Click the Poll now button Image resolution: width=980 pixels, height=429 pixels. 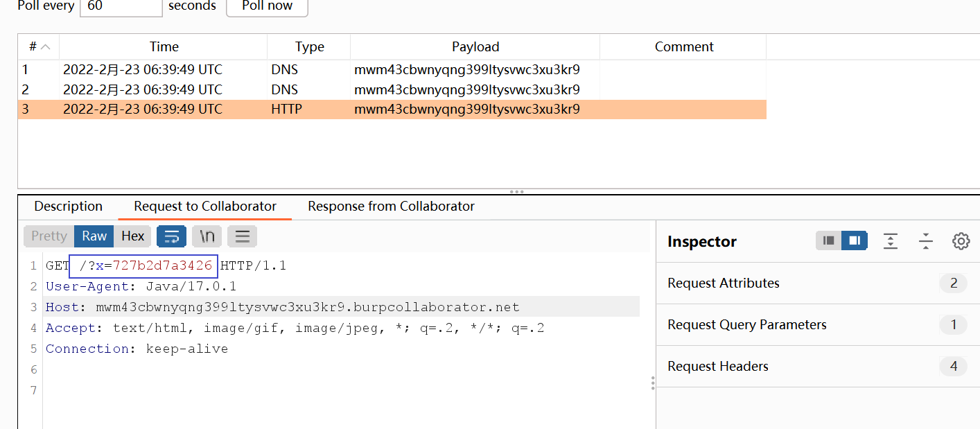(x=267, y=6)
